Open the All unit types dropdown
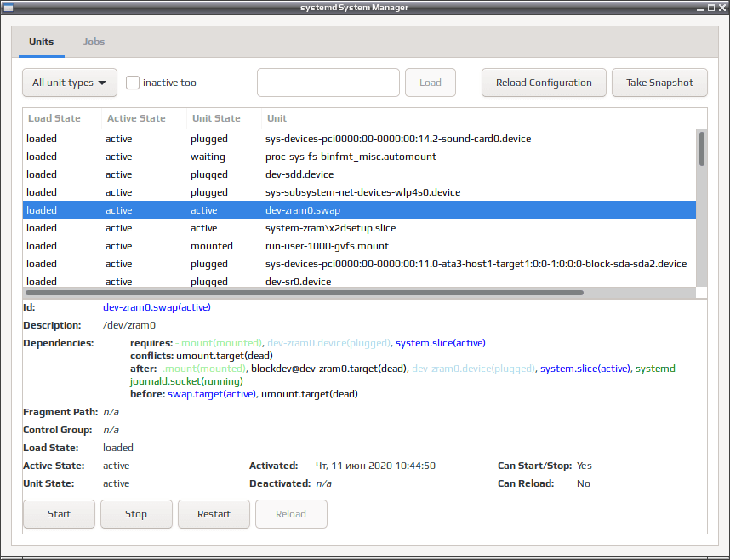The width and height of the screenshot is (730, 560). (70, 83)
